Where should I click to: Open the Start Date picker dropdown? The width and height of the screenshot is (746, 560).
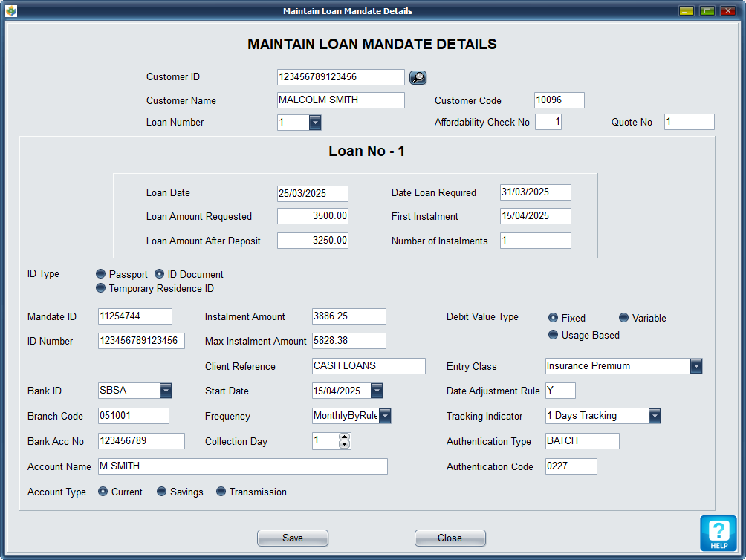click(377, 391)
